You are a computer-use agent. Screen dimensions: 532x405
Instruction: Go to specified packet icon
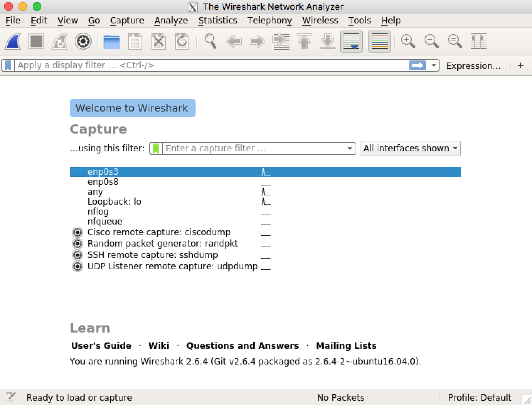pyautogui.click(x=281, y=42)
